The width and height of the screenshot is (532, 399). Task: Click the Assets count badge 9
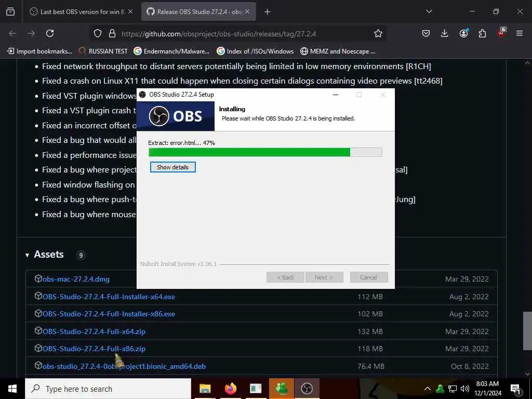81,255
